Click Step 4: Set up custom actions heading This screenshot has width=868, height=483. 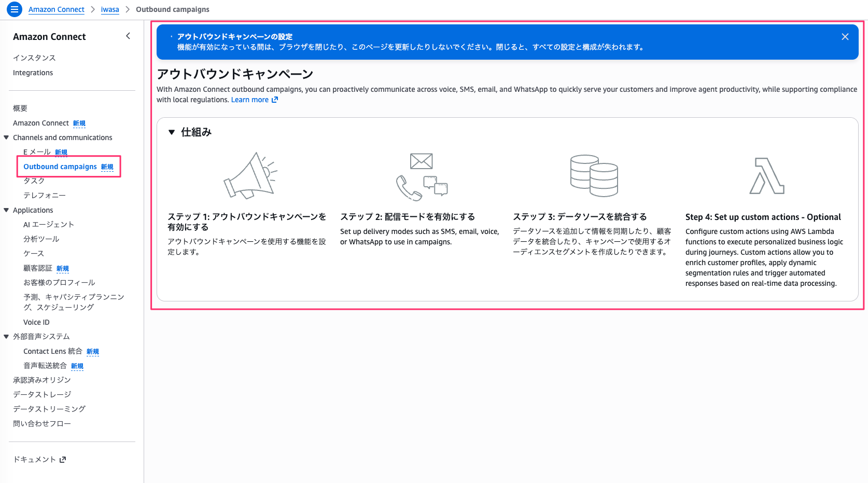[x=763, y=217]
